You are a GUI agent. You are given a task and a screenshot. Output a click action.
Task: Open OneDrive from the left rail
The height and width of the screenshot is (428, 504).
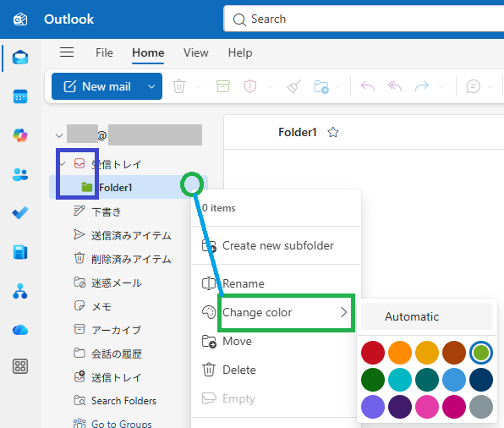[20, 330]
